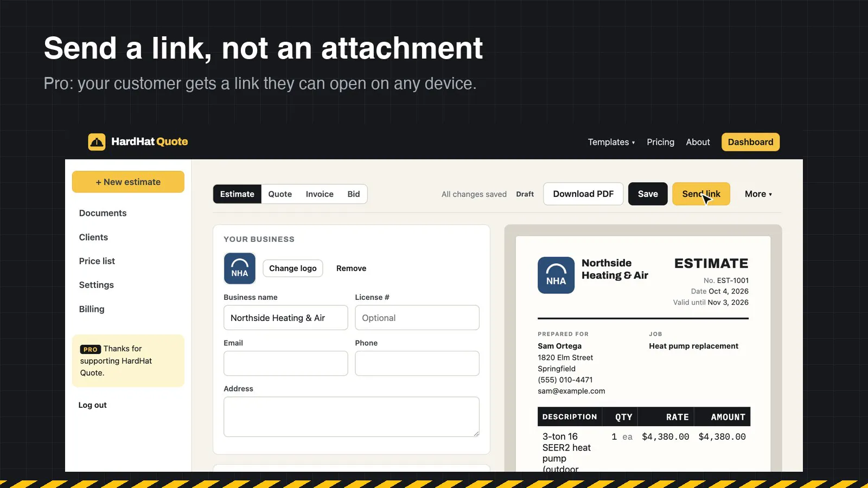Screen dimensions: 868x488
Task: Select the Estimate document type tab
Action: tap(237, 194)
